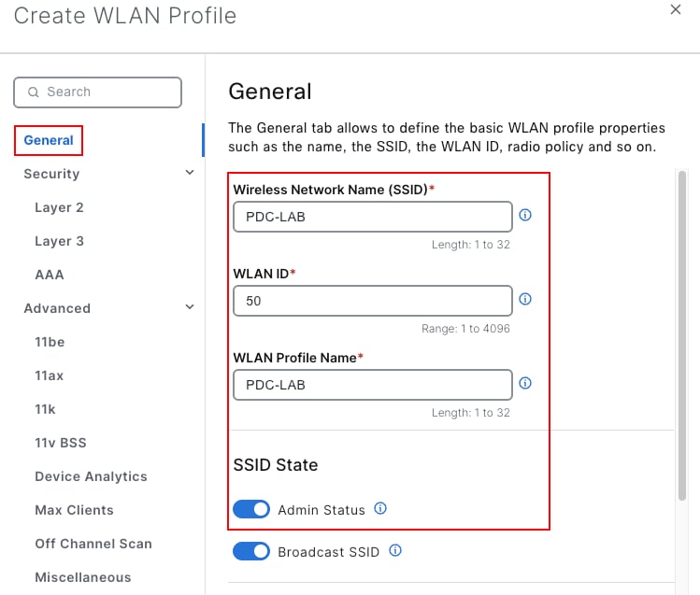Open the Layer 2 security settings
The height and width of the screenshot is (595, 700).
[59, 207]
